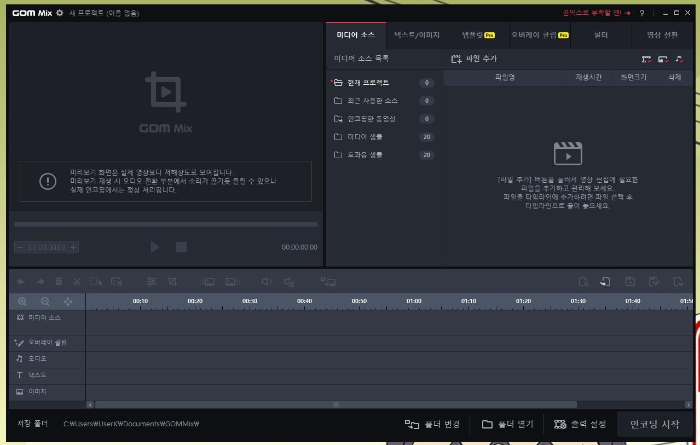This screenshot has height=445, width=700.
Task: Click the 파일 추가 add file button
Action: point(474,58)
